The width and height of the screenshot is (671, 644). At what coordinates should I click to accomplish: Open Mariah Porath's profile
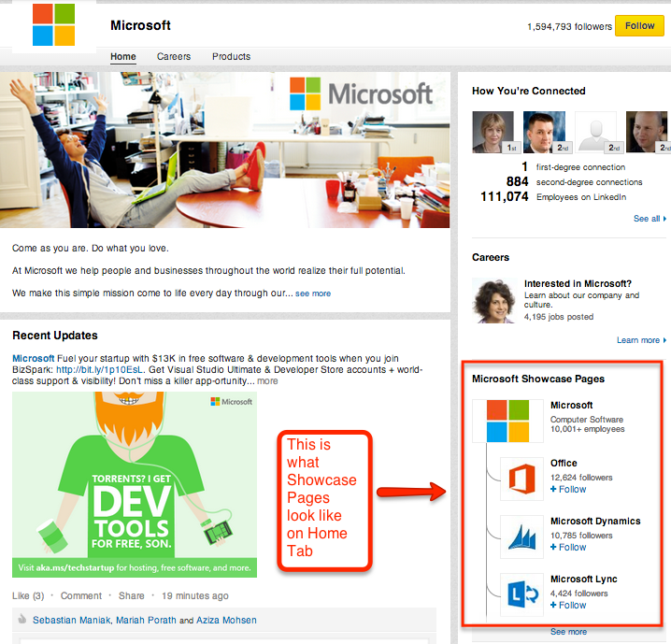point(146,620)
